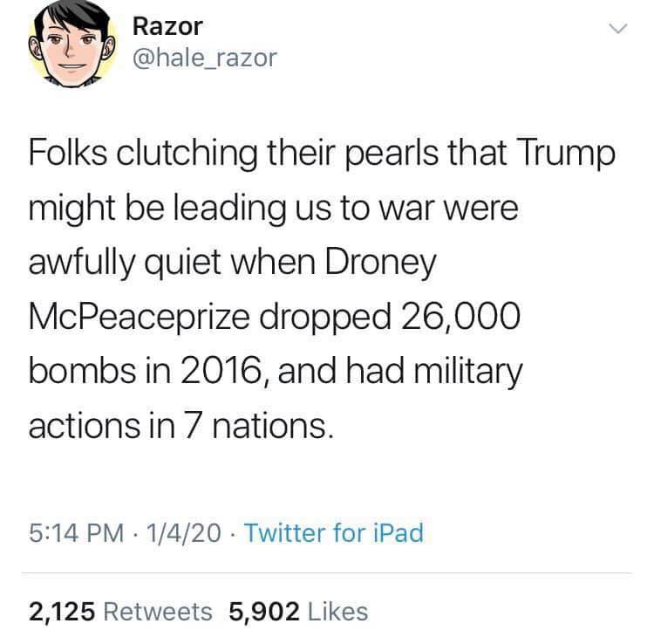Click the @hale_razor handle

tap(204, 58)
